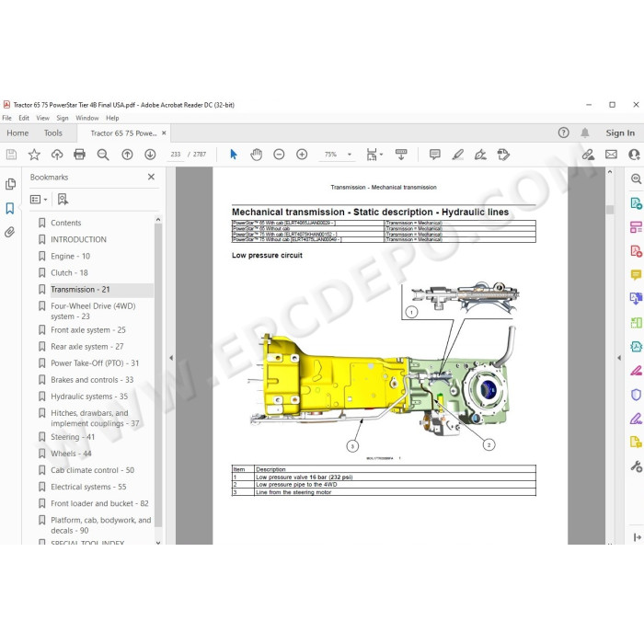Image resolution: width=644 pixels, height=644 pixels.
Task: Open the Attachments paperclip panel icon
Action: [10, 232]
